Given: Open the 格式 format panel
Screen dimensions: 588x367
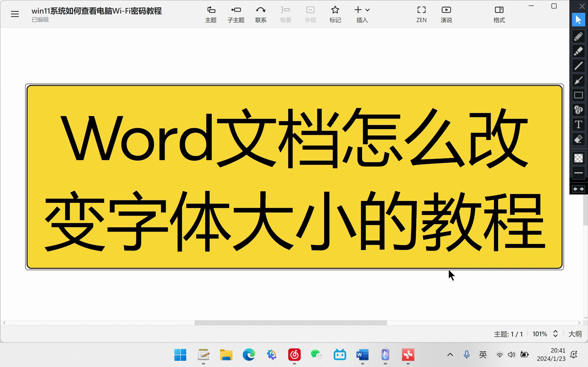Looking at the screenshot, I should [x=499, y=14].
